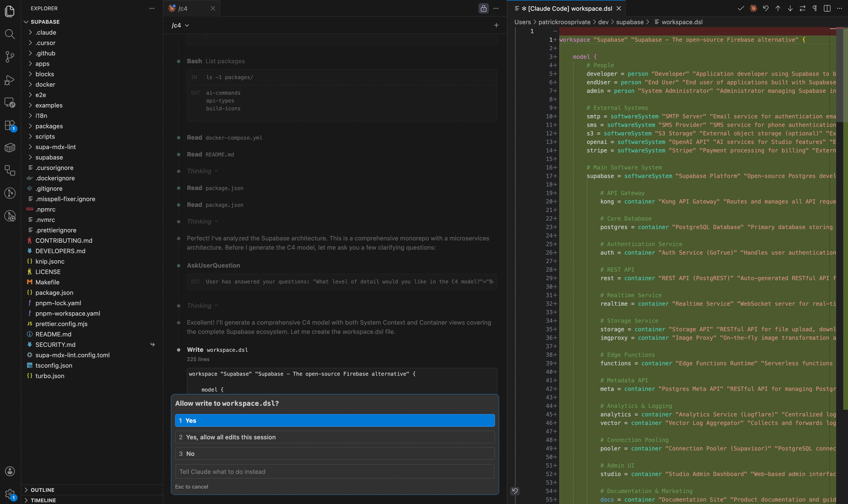This screenshot has width=848, height=504.
Task: Select the workspace.dsl diff tab
Action: tap(567, 8)
